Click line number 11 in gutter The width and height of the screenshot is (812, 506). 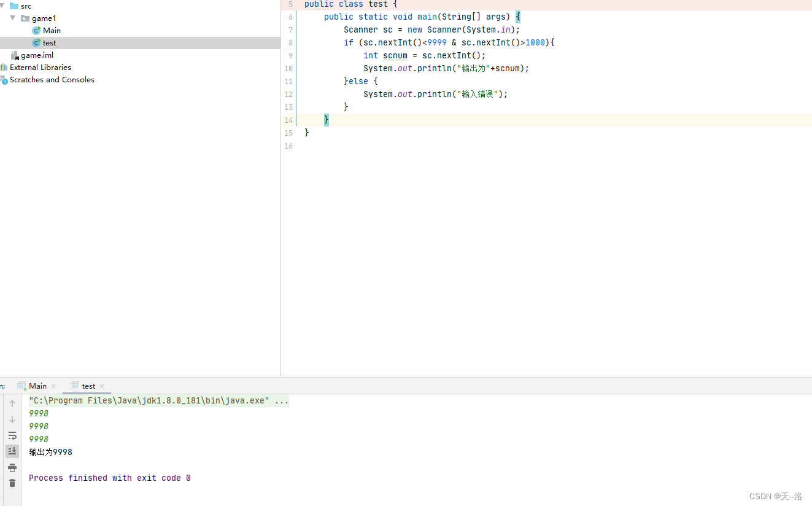288,81
